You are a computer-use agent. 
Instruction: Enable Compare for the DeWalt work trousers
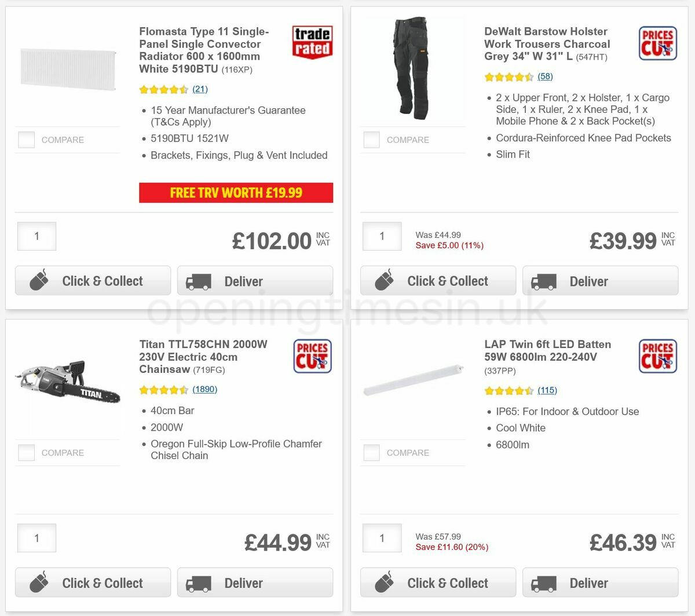point(371,140)
